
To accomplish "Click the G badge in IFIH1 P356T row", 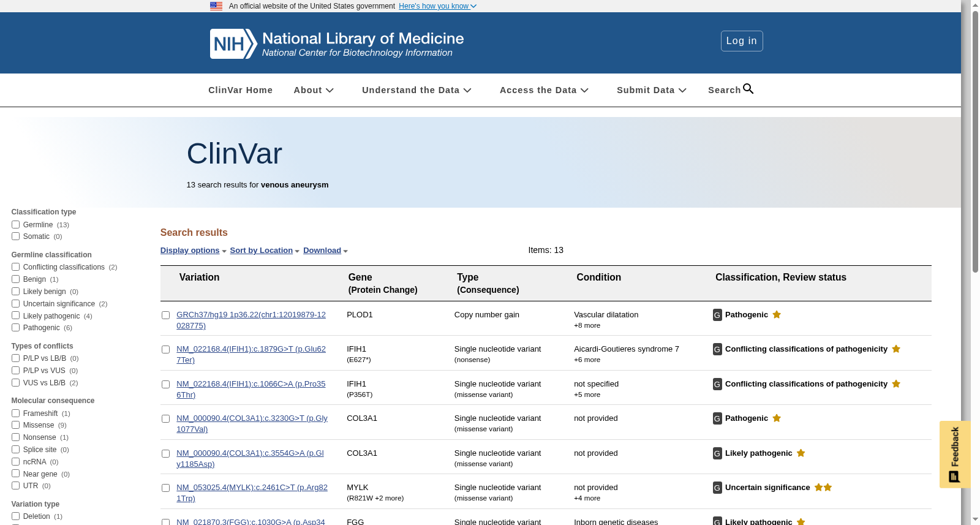I will tap(717, 384).
